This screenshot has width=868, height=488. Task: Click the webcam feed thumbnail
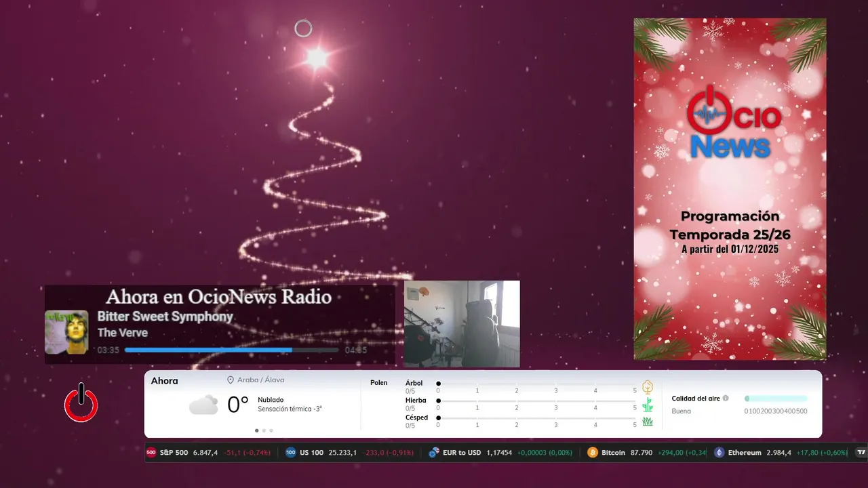[462, 324]
